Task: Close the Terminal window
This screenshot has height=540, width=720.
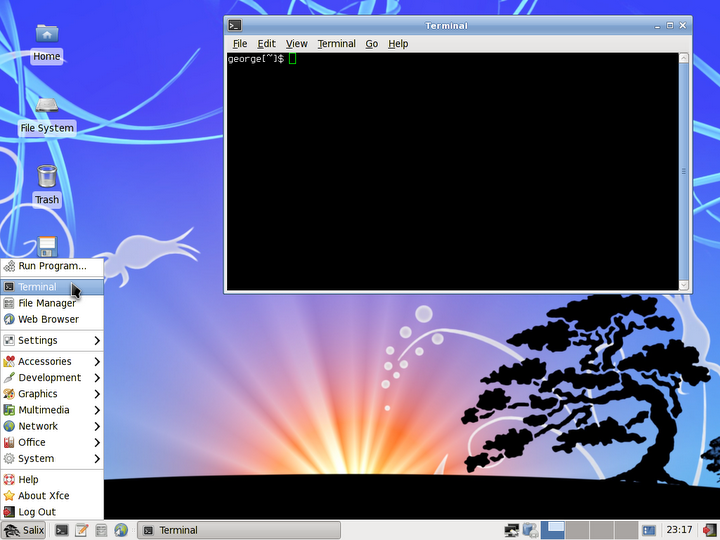Action: tap(682, 26)
